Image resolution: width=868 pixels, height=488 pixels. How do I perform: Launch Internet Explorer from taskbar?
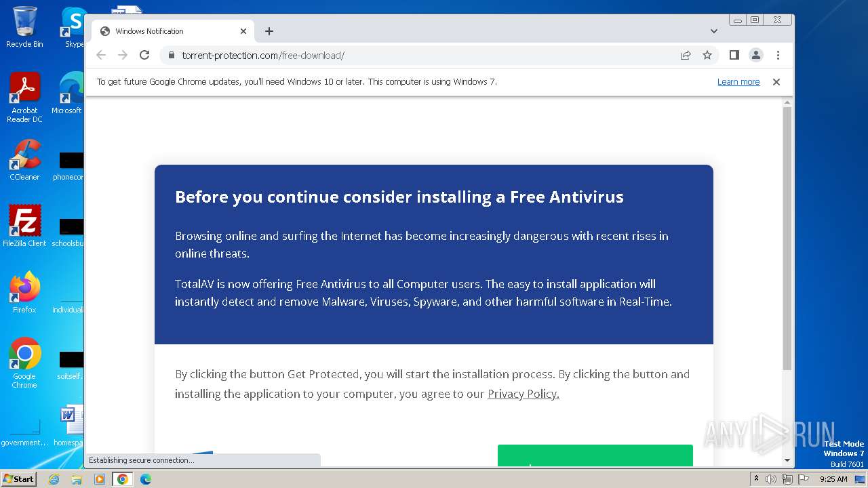coord(54,479)
